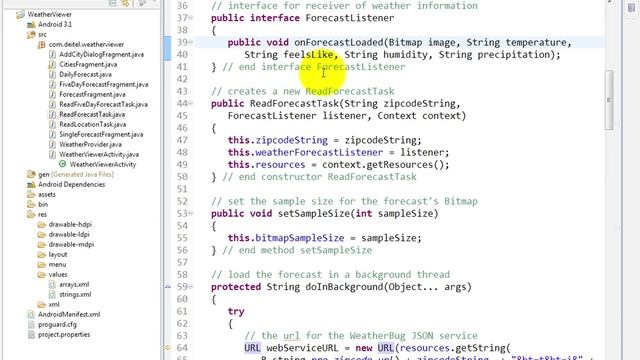
Task: Click the proguard.cfg file icon
Action: (x=31, y=324)
